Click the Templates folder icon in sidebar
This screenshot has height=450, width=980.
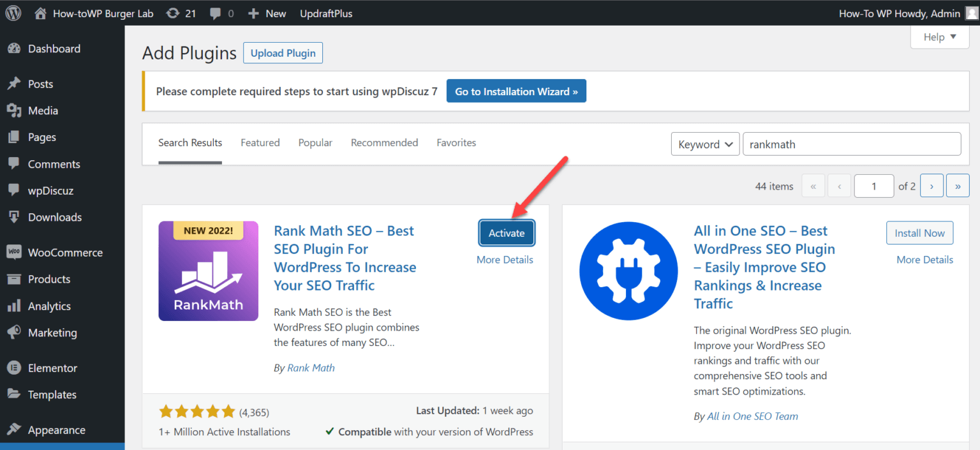click(x=13, y=394)
